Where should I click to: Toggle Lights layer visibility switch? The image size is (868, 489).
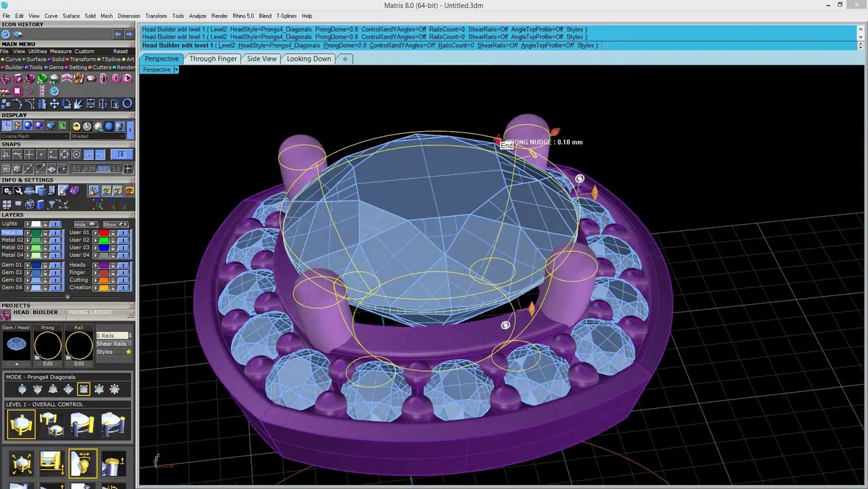56,224
